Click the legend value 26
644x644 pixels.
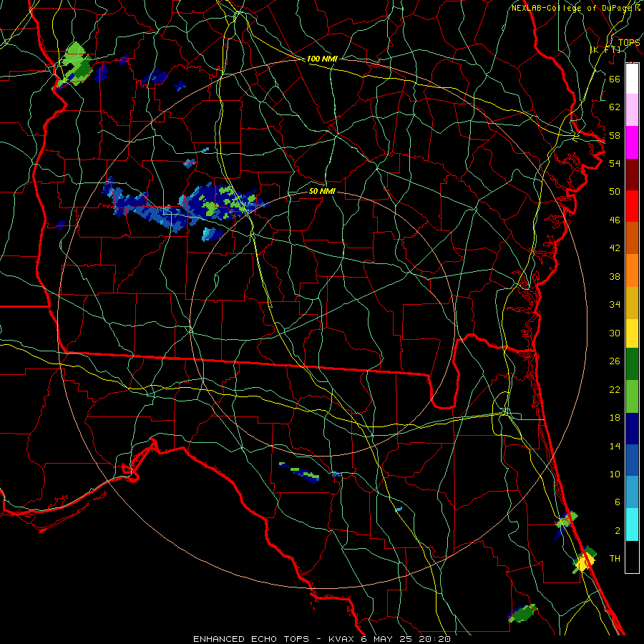click(x=615, y=361)
